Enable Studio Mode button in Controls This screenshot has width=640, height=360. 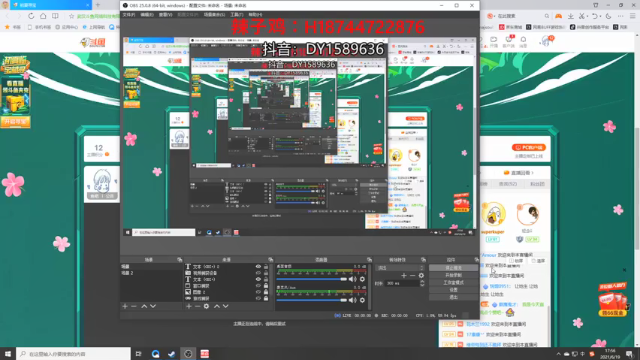(x=453, y=283)
